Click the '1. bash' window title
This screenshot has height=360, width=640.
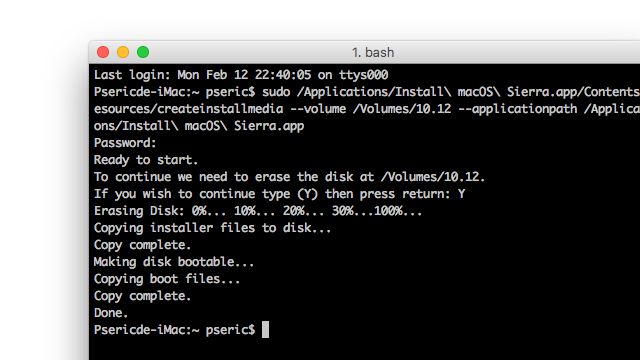[373, 53]
